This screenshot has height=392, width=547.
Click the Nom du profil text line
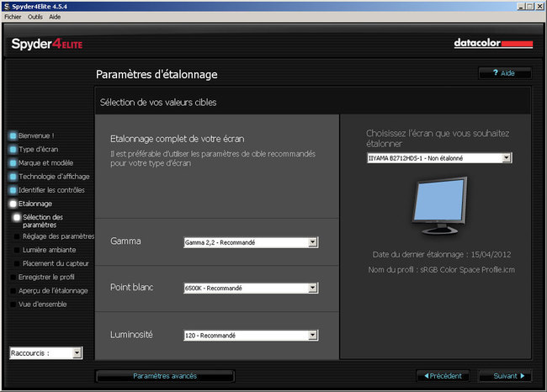441,269
